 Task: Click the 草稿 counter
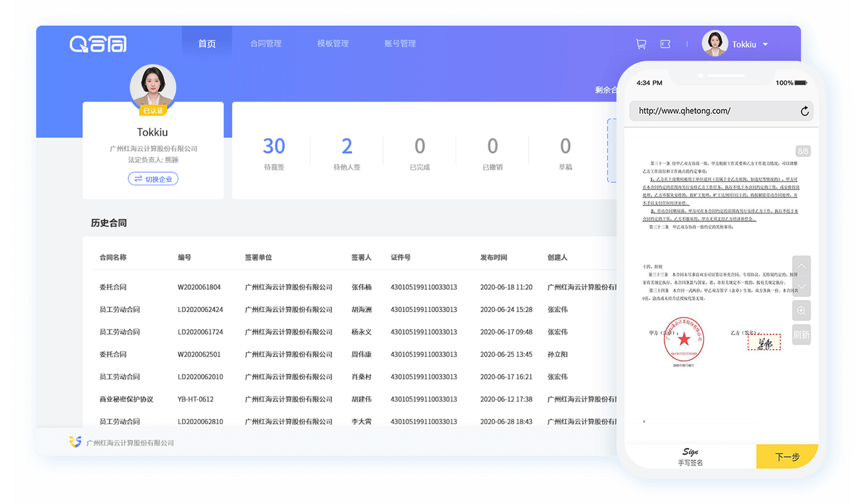566,153
